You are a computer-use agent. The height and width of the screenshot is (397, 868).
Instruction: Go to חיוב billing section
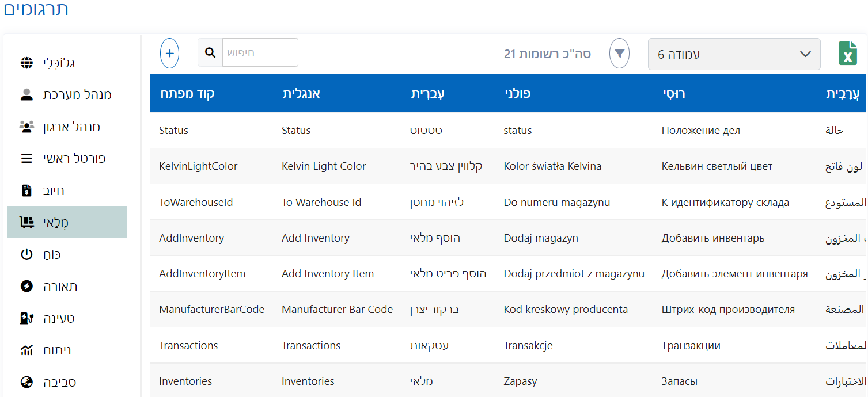click(x=54, y=190)
